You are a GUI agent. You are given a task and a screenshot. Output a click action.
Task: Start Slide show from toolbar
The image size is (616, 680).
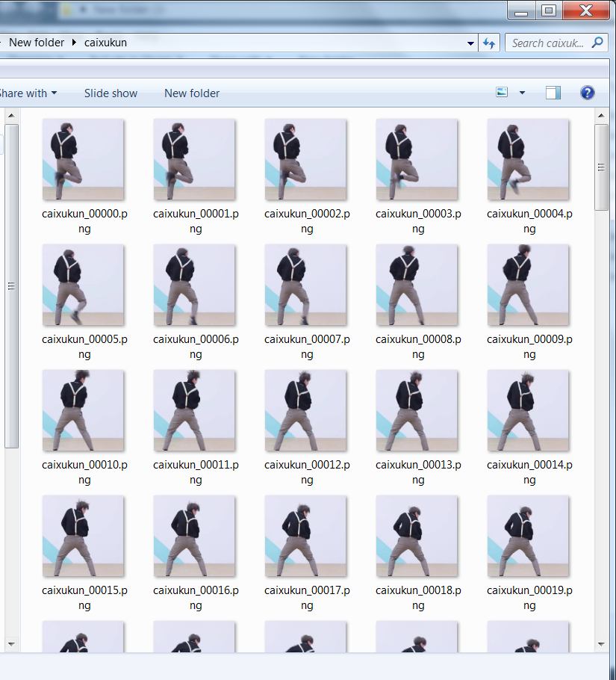[x=111, y=93]
